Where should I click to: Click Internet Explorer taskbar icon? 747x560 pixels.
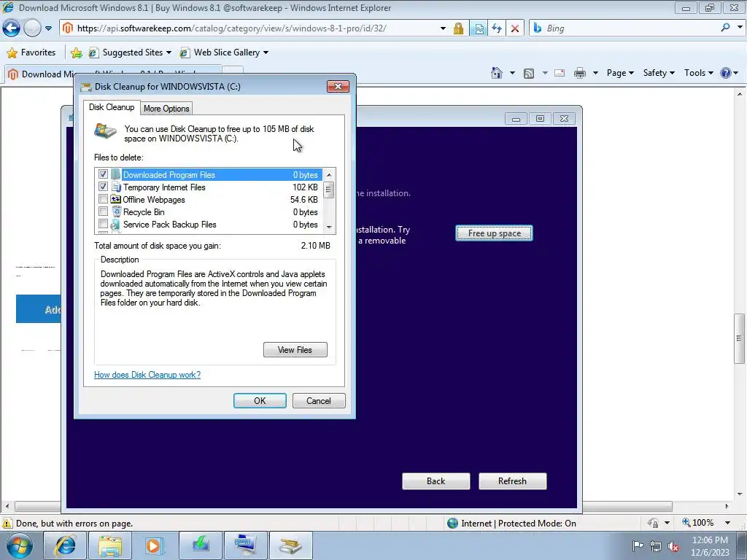pos(65,545)
